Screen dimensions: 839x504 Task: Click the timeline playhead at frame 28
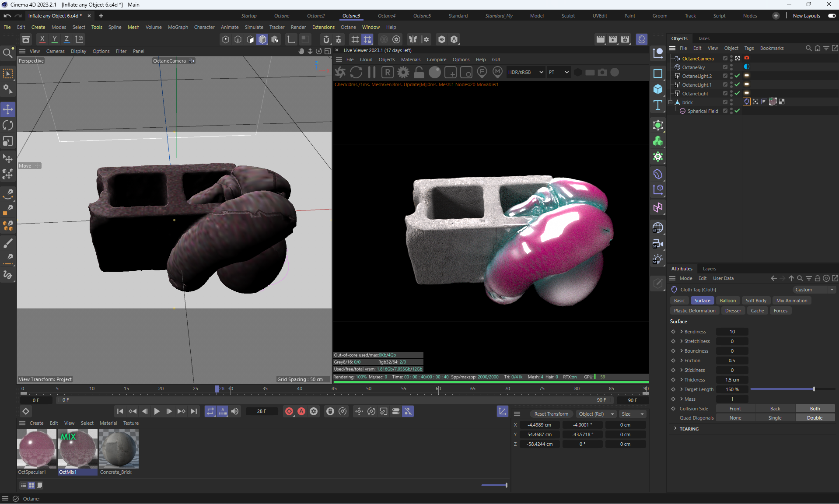coord(217,389)
